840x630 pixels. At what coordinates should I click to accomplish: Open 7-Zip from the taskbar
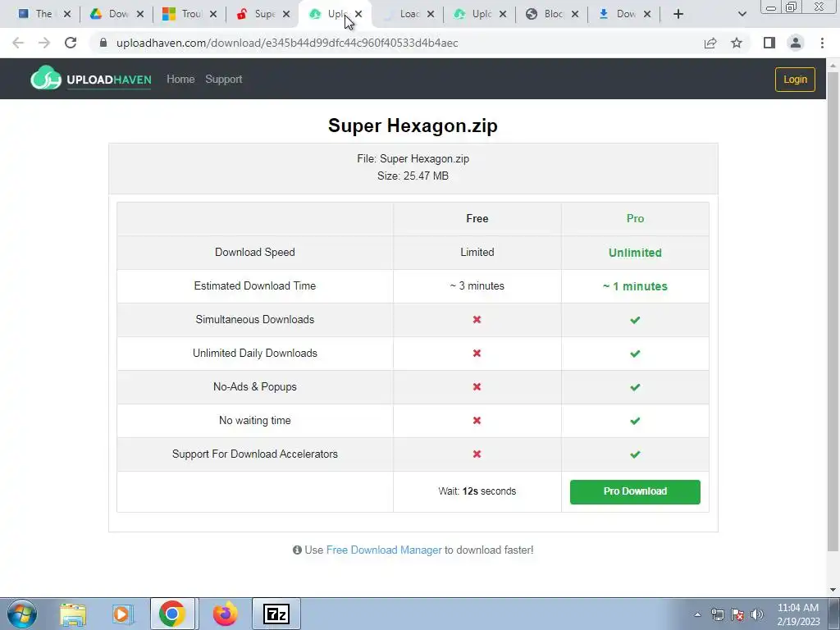pos(276,614)
